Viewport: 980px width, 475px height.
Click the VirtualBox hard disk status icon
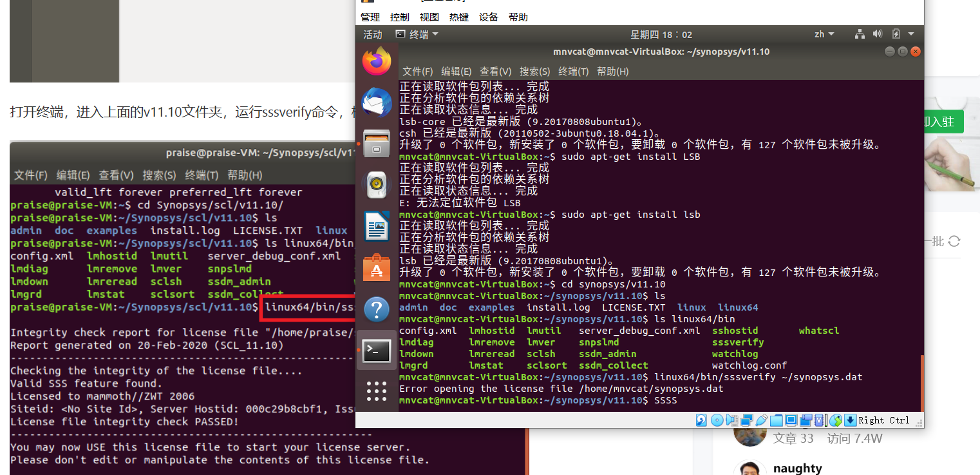click(702, 420)
